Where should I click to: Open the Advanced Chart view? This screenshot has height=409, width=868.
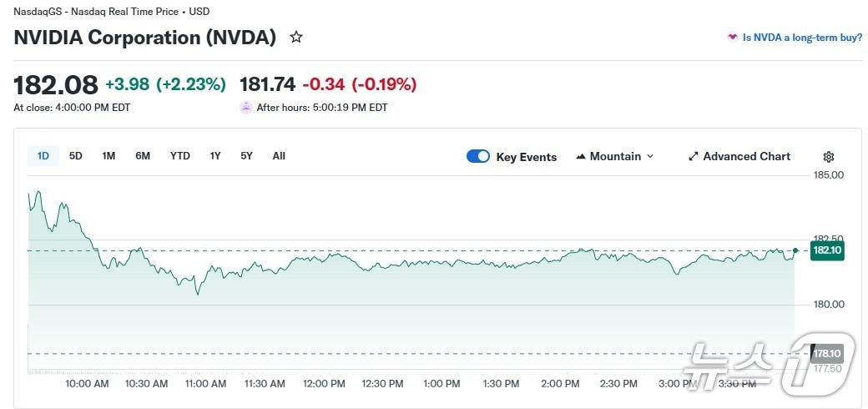[x=746, y=157]
